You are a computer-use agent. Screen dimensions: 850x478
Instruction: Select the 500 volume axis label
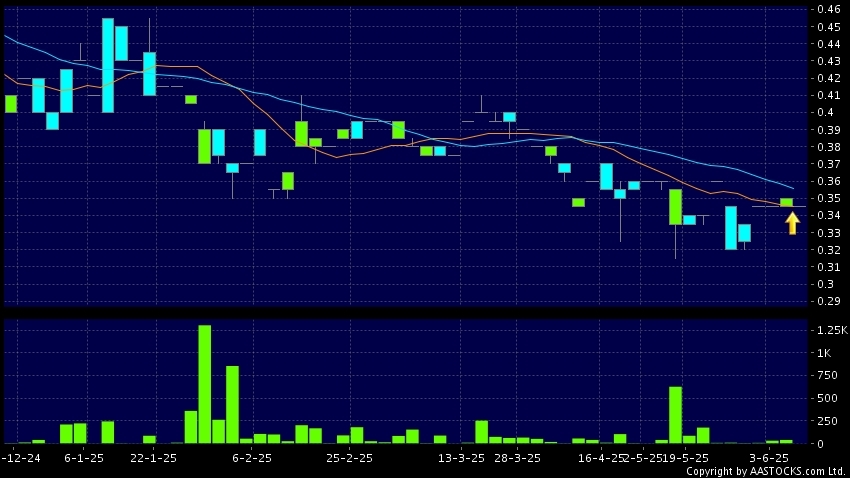(827, 398)
